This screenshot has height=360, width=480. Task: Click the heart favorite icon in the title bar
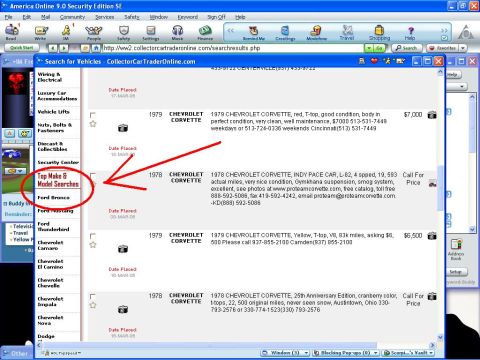(375, 61)
